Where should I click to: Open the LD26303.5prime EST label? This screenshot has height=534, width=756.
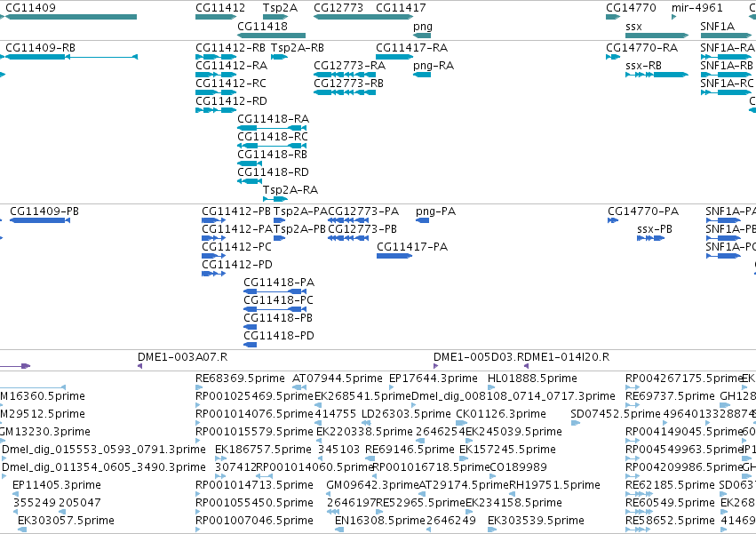click(407, 414)
